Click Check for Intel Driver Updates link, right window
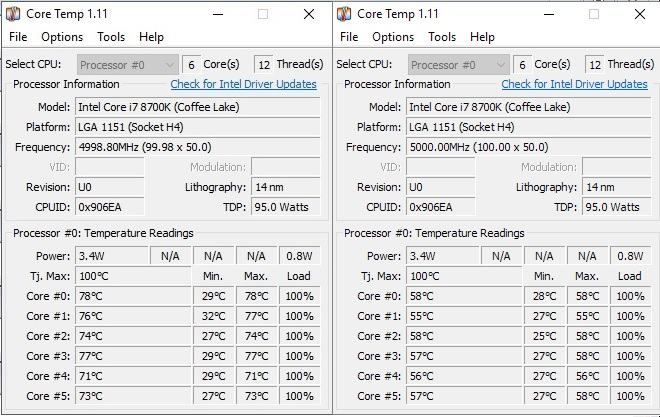 [x=574, y=84]
